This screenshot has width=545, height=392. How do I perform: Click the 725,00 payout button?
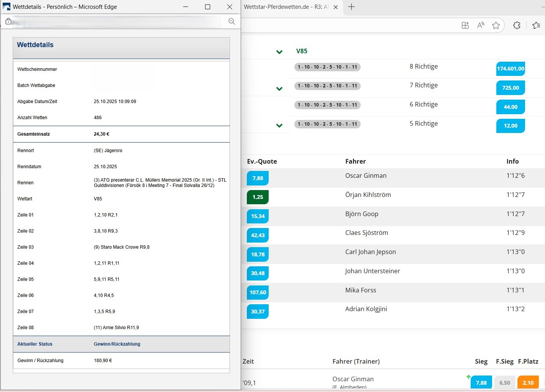511,88
